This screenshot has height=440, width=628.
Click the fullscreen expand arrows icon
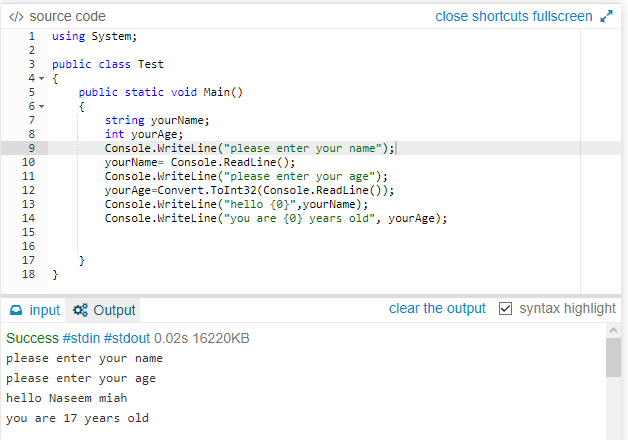(x=606, y=16)
